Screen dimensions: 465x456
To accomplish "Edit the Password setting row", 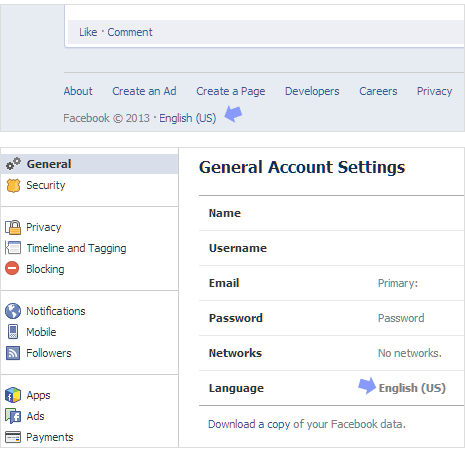I will (x=331, y=318).
